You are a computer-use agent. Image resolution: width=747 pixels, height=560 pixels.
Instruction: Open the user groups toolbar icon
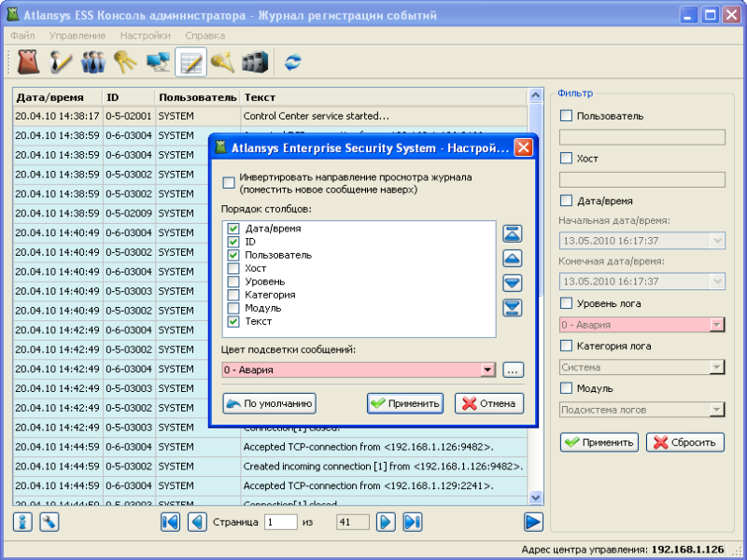(x=92, y=62)
